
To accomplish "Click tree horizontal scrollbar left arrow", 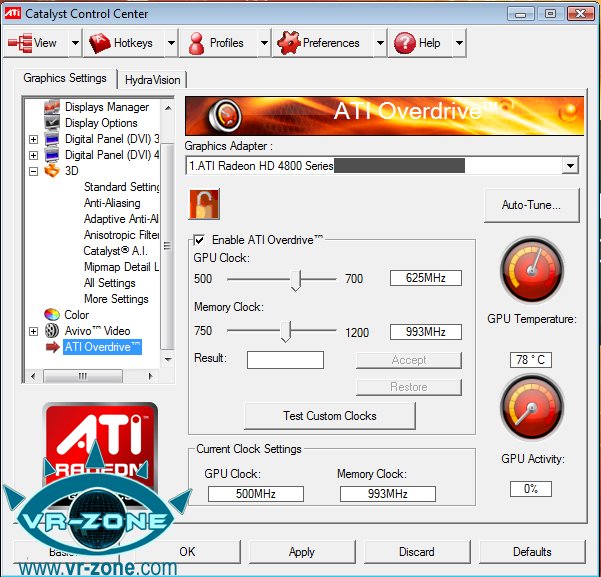I will [x=33, y=376].
